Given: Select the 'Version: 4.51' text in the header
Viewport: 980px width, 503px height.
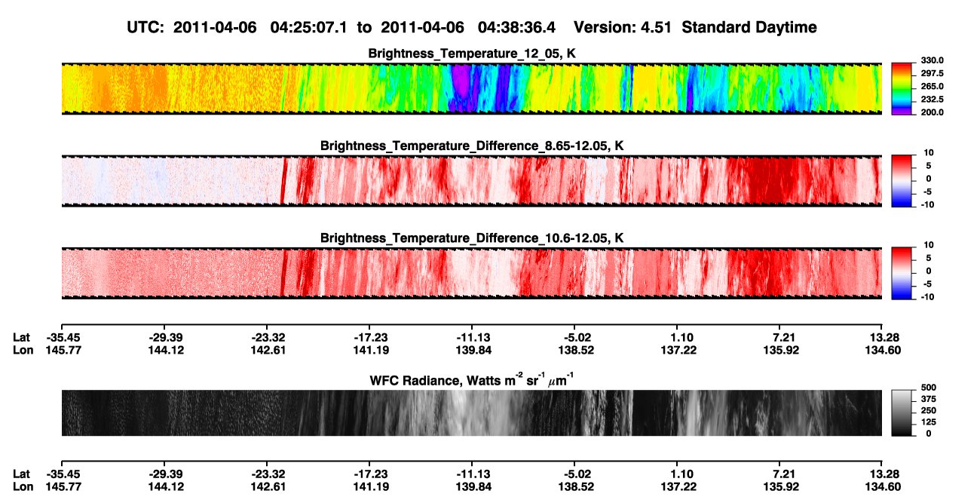Looking at the screenshot, I should pos(623,28).
